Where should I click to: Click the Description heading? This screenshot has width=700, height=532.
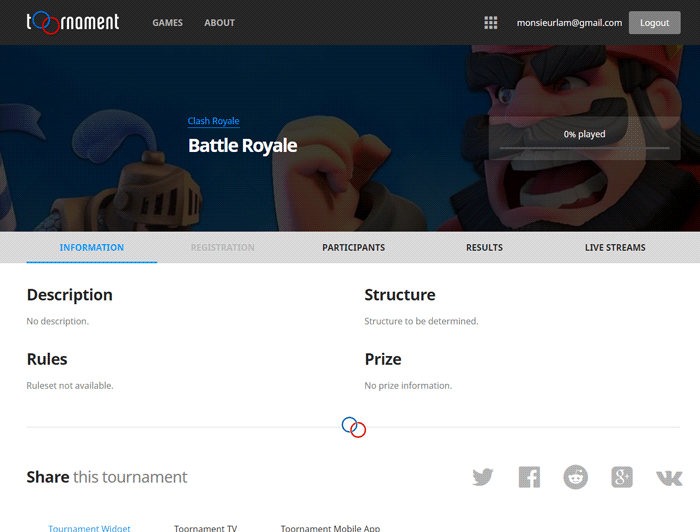[70, 295]
